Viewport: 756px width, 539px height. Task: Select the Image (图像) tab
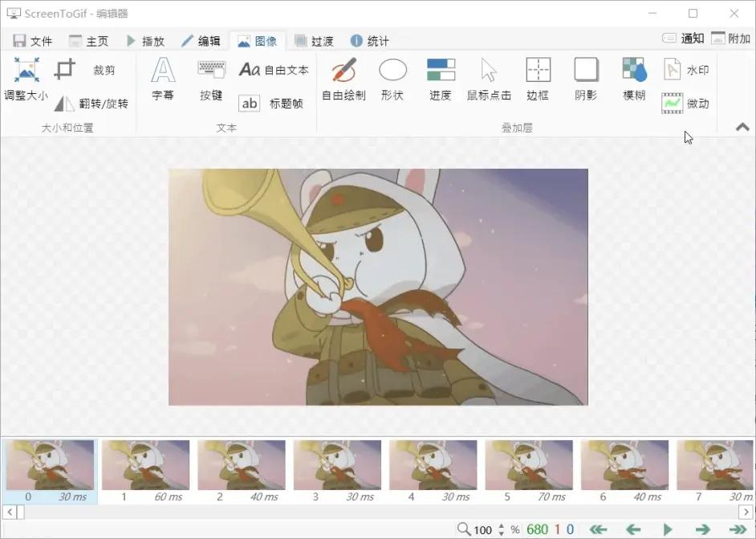[257, 41]
